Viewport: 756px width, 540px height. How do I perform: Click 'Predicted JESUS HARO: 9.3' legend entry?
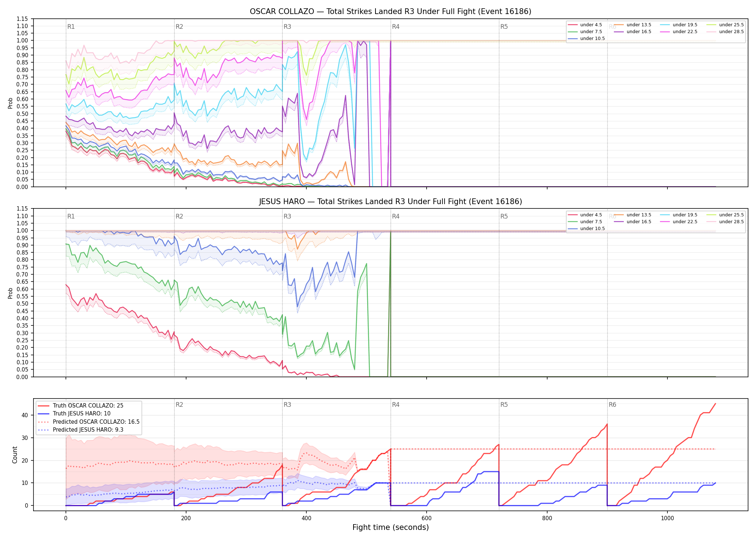click(81, 430)
